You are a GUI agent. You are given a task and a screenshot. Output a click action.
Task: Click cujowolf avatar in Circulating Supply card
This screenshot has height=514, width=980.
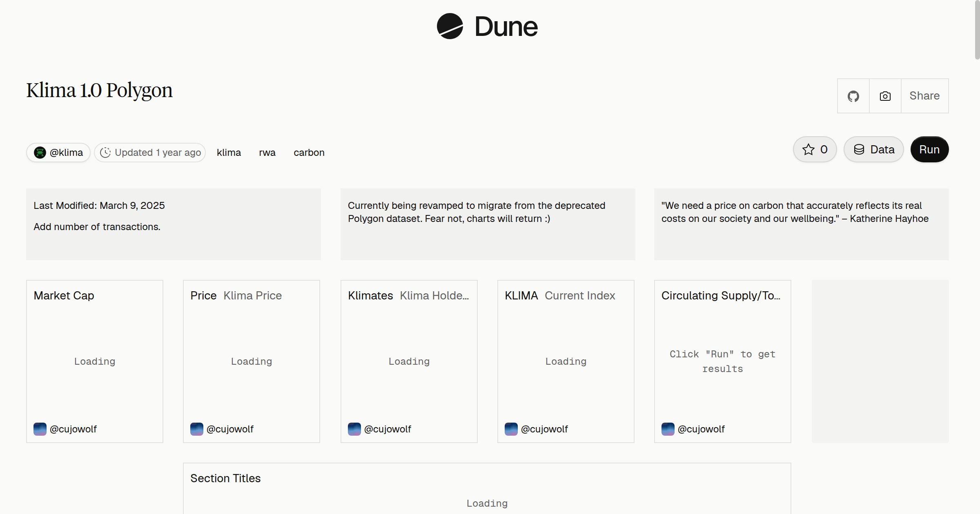pyautogui.click(x=668, y=429)
